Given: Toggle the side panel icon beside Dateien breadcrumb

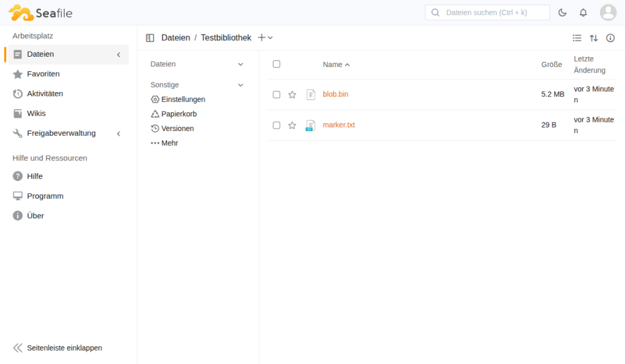Looking at the screenshot, I should [x=150, y=38].
